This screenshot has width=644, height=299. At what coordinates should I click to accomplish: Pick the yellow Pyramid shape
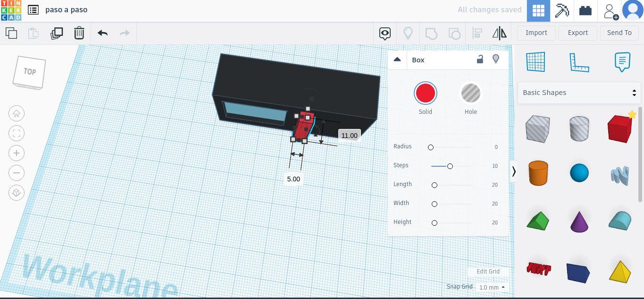click(620, 272)
